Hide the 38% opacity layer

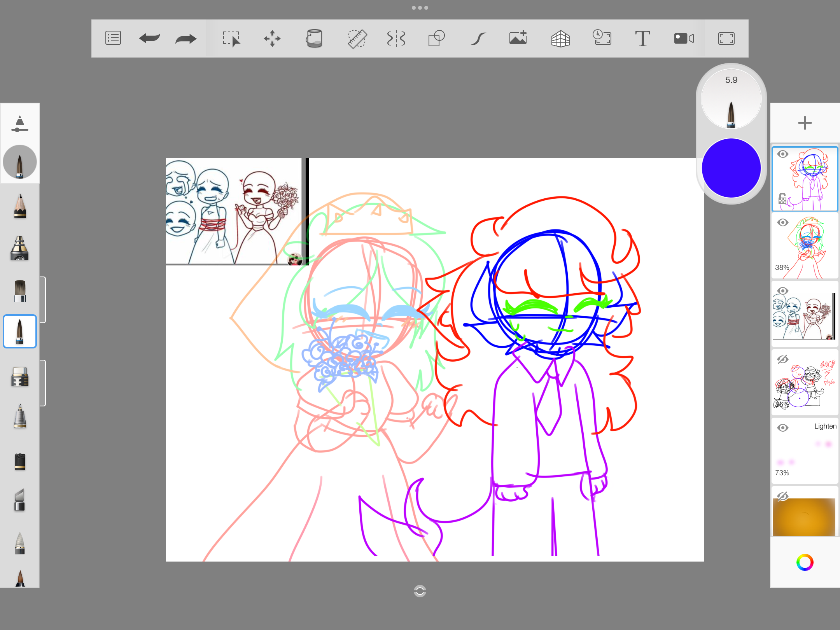click(x=783, y=223)
